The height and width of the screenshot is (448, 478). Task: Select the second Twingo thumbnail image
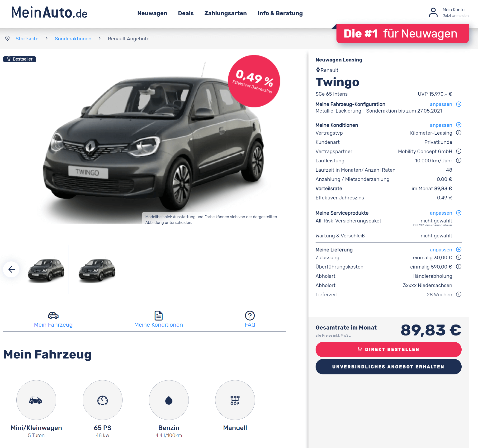pos(97,270)
